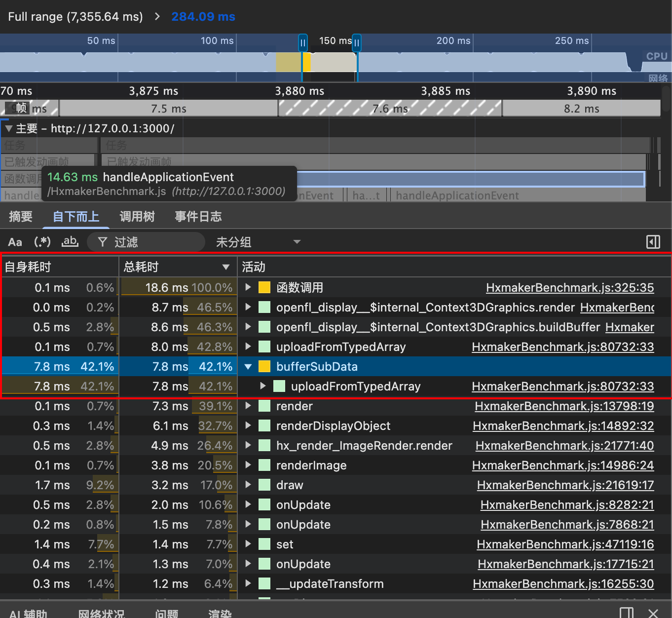Screen dimensions: 672x618
Task: Open HxmakerBenchmark.js:325:35 source link
Action: tap(569, 288)
